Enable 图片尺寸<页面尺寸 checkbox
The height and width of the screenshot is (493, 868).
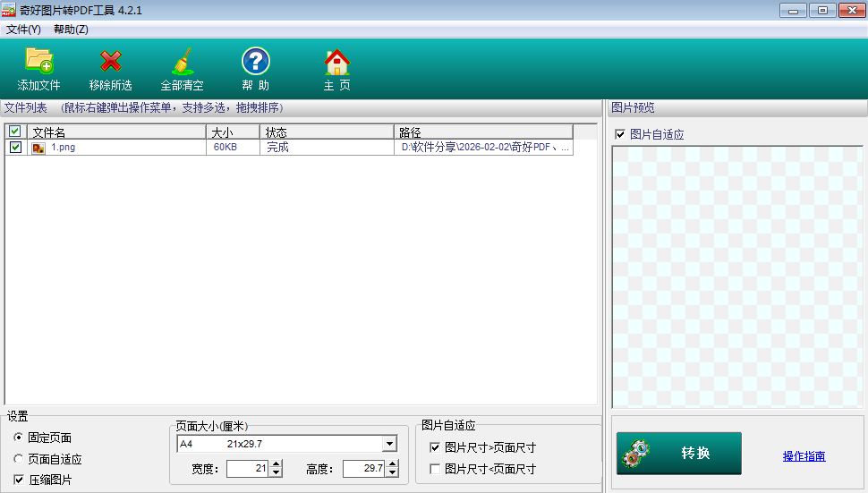(435, 469)
